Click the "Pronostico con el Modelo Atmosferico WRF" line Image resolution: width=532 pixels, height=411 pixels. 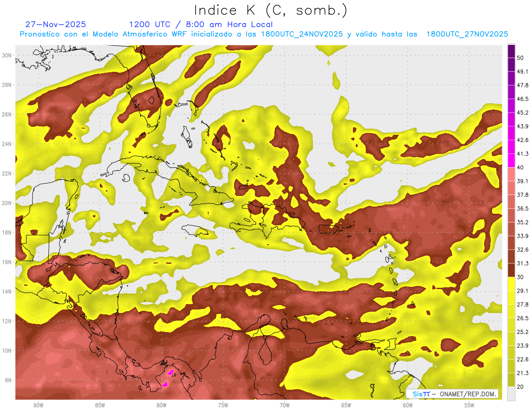[x=264, y=34]
